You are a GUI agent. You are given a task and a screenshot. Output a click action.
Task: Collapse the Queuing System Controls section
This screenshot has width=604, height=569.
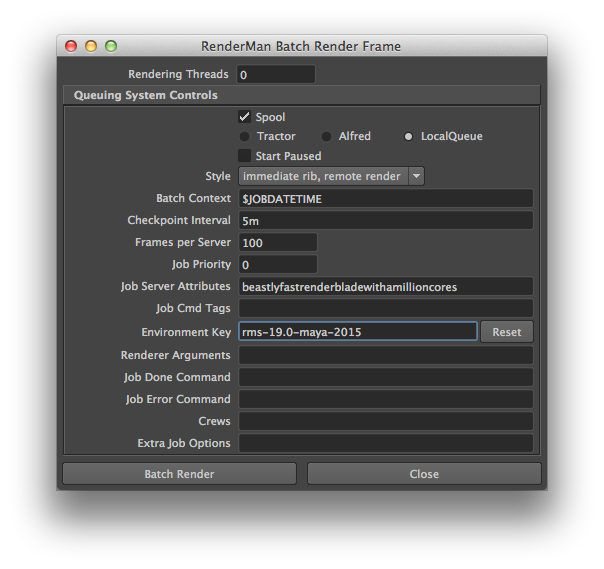302,95
